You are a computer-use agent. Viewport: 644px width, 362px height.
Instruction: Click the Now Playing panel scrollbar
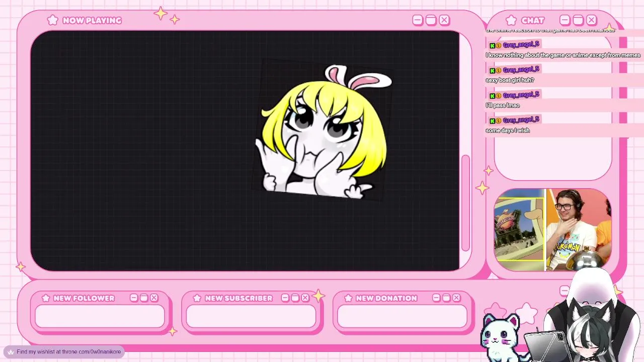(x=465, y=203)
